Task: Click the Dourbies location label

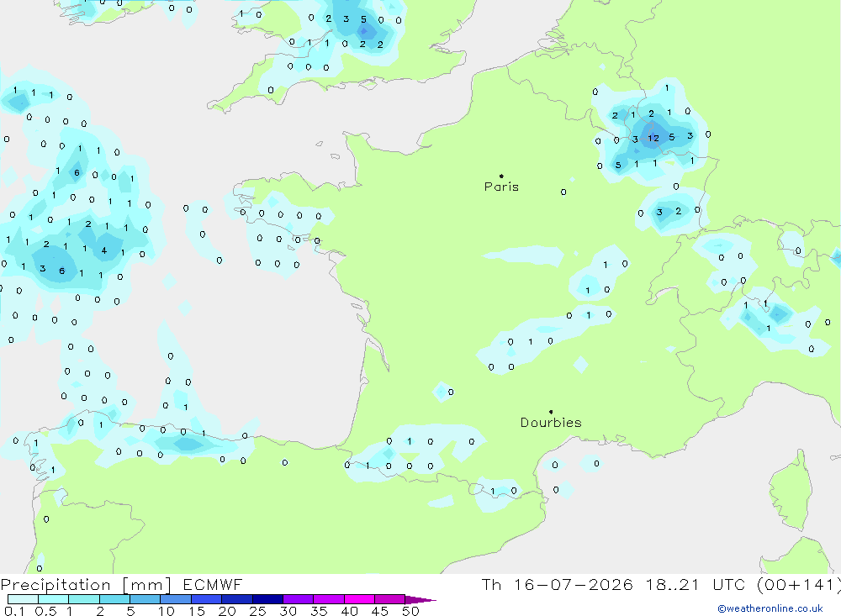Action: (551, 423)
